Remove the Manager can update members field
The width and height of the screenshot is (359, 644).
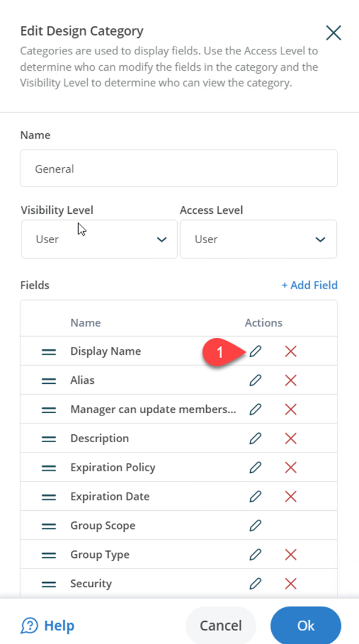click(x=290, y=409)
